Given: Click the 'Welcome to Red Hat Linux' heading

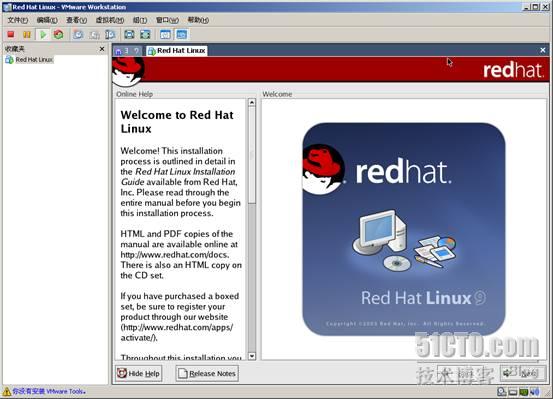Looking at the screenshot, I should coord(177,122).
